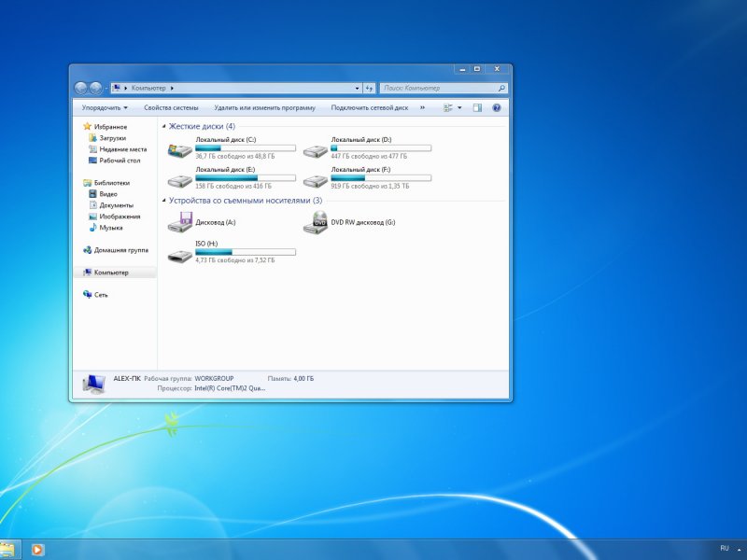Open Help with the question mark icon

click(x=497, y=108)
